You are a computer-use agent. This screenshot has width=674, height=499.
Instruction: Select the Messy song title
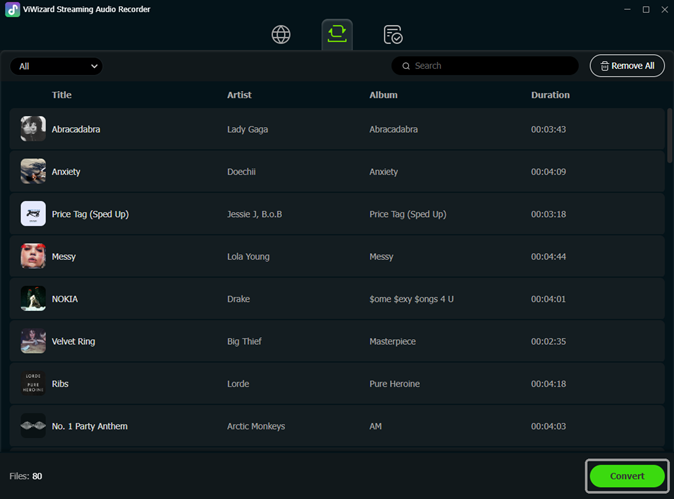(64, 257)
